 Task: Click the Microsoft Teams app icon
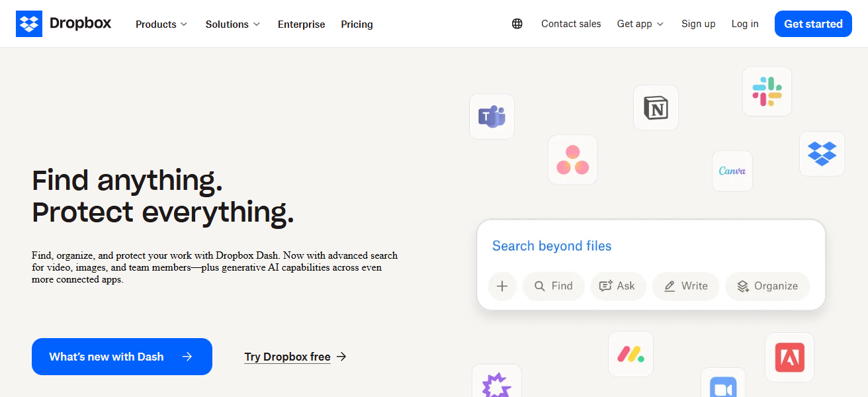[492, 116]
